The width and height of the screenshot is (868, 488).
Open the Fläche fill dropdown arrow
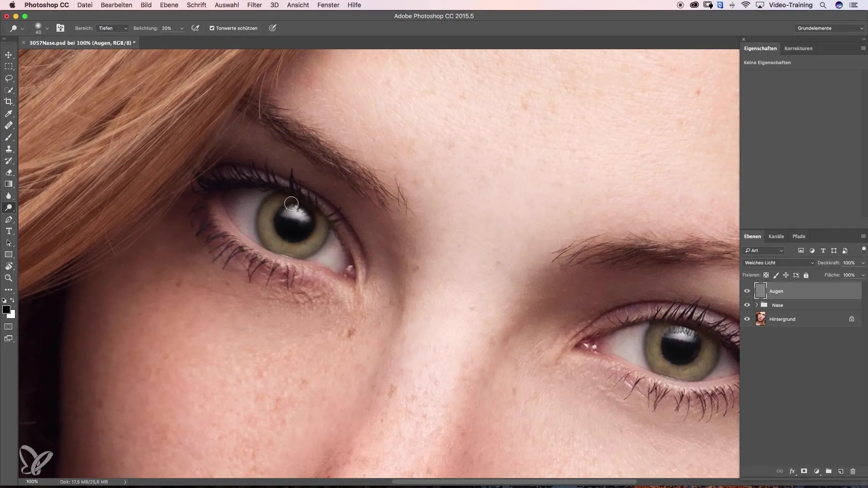(x=863, y=275)
